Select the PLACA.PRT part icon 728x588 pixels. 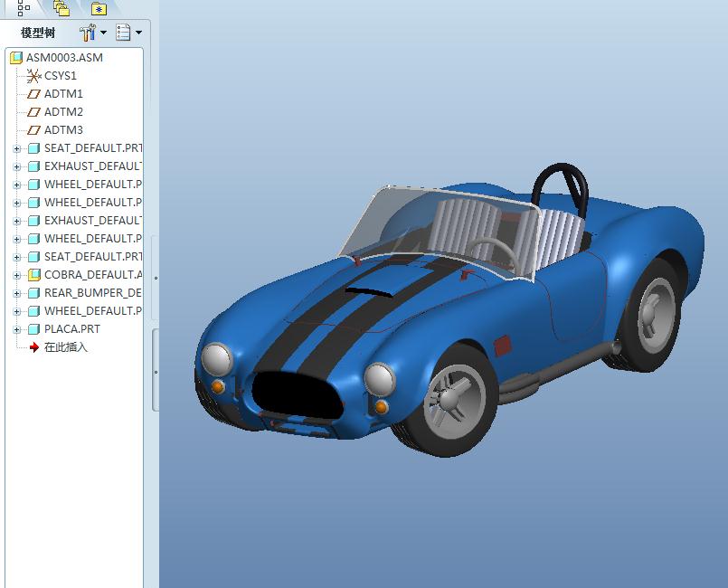click(34, 329)
